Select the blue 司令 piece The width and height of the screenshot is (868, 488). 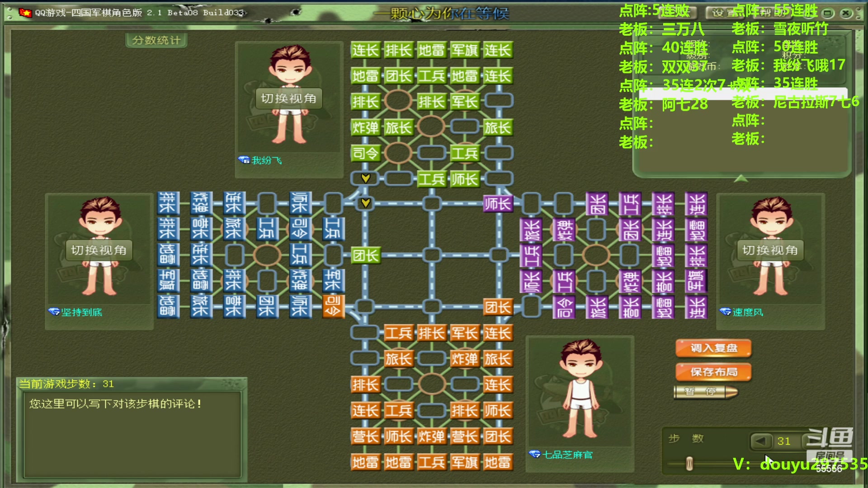coord(299,229)
